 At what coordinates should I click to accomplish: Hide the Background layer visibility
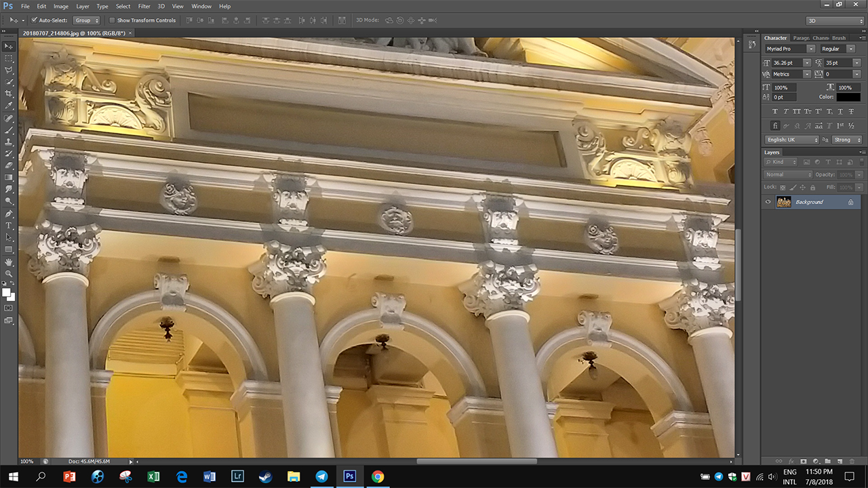point(768,202)
